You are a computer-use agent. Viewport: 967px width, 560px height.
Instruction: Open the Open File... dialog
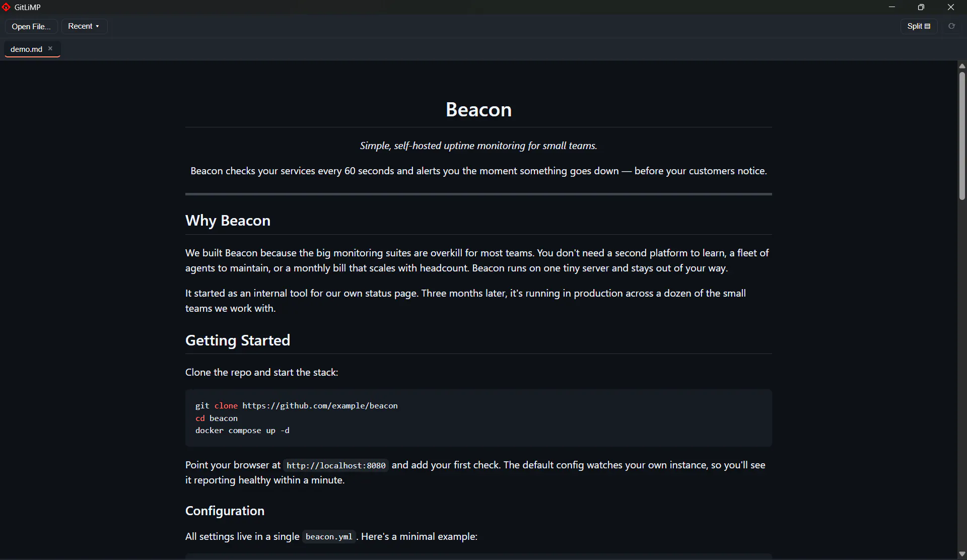click(31, 26)
